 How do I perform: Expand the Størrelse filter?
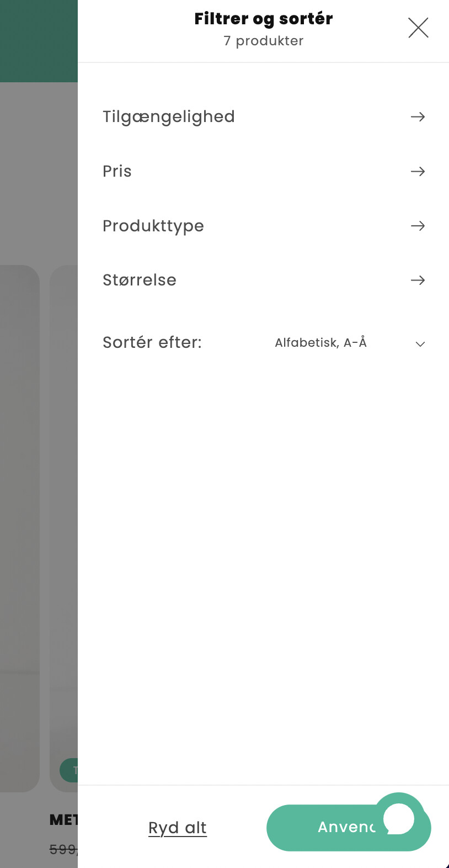(x=140, y=280)
